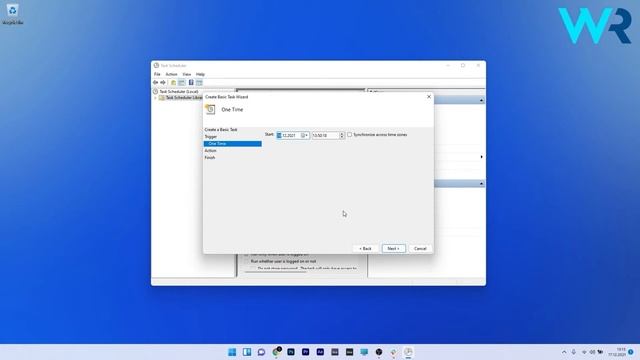640x360 pixels.
Task: Show hidden system tray icons
Action: point(564,352)
